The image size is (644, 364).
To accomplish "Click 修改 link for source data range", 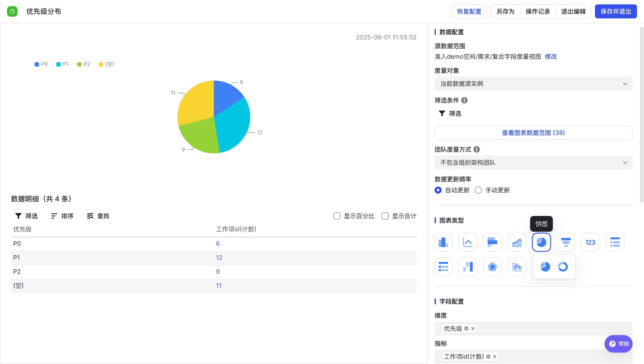I will [550, 57].
